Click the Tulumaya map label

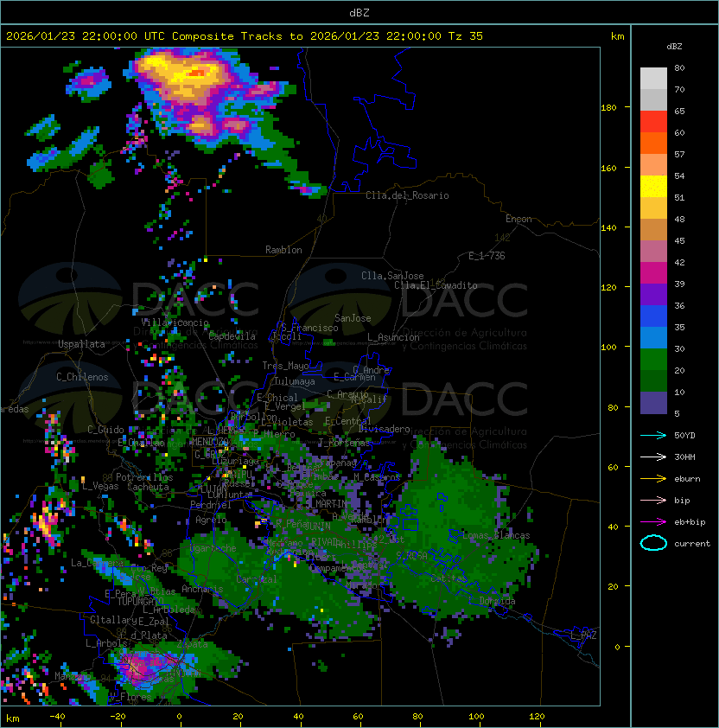(x=295, y=381)
